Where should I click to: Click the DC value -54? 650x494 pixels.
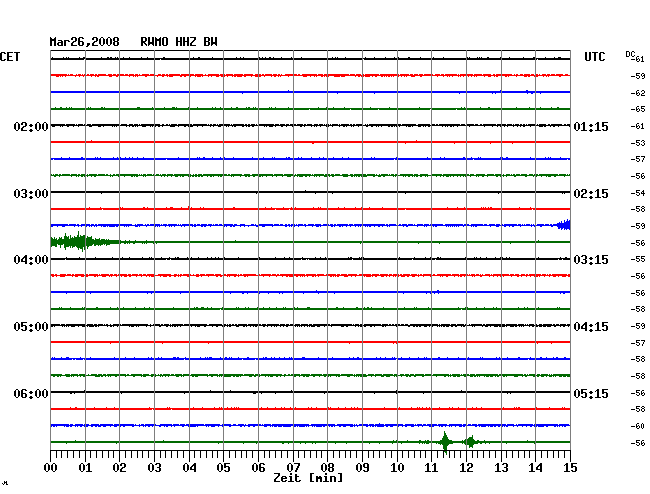638,193
